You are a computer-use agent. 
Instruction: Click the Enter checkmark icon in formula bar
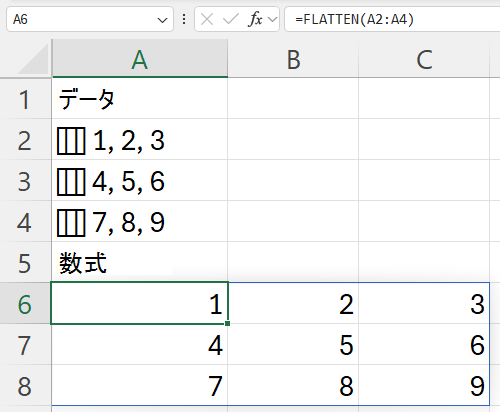[x=231, y=19]
